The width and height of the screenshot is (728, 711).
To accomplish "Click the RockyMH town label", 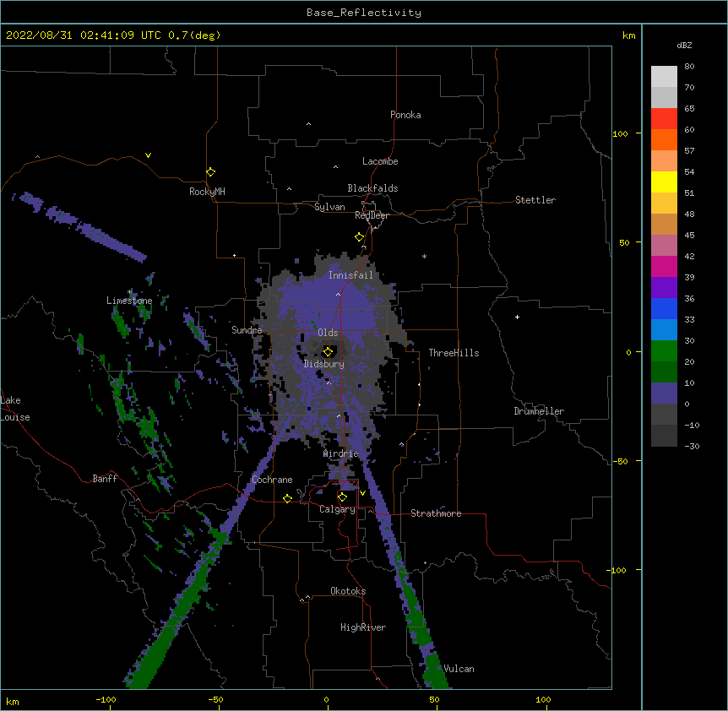I will point(207,192).
